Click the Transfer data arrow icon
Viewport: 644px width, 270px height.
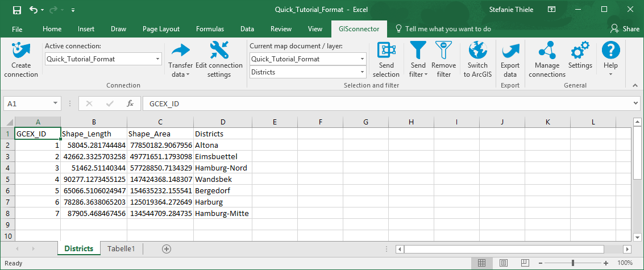[180, 51]
